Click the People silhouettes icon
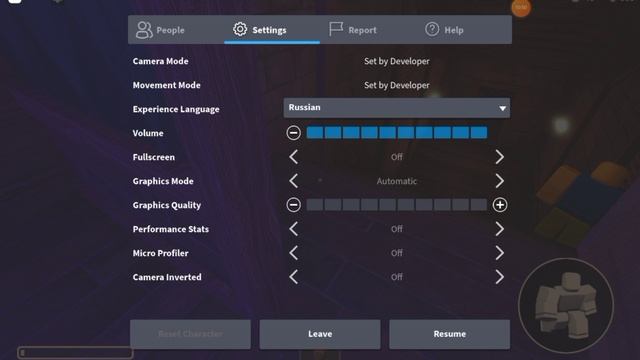Image resolution: width=640 pixels, height=360 pixels. [144, 30]
